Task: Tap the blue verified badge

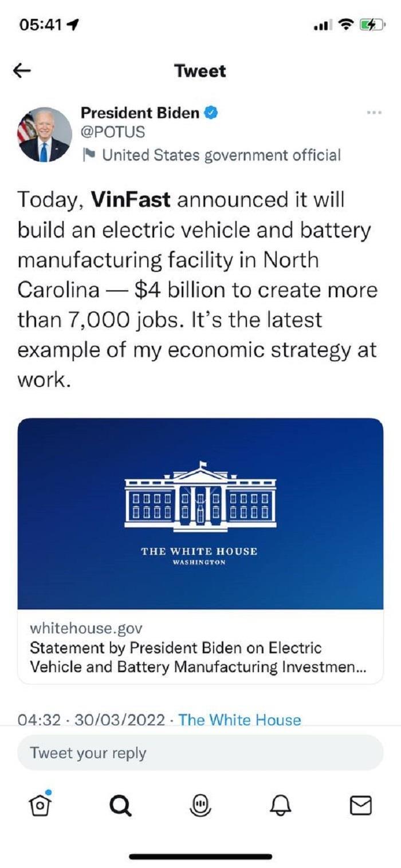Action: click(210, 113)
